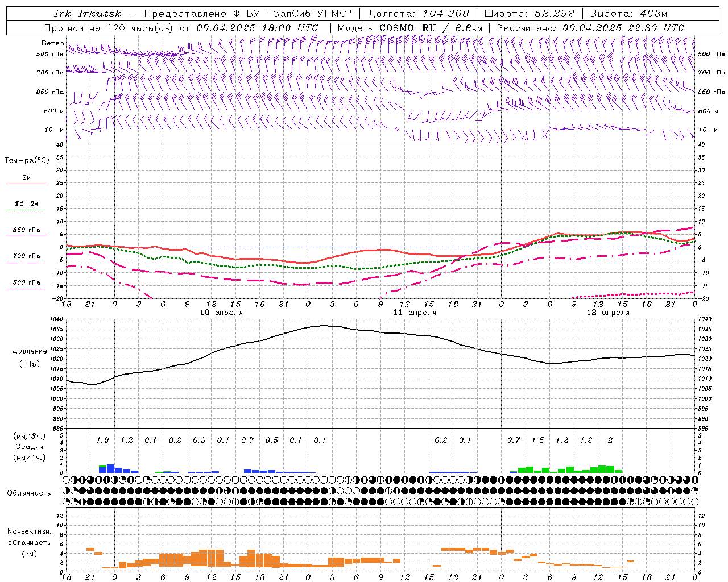This screenshot has width=728, height=582.
Task: Click the 0.5 precipitation value
Action: (272, 440)
